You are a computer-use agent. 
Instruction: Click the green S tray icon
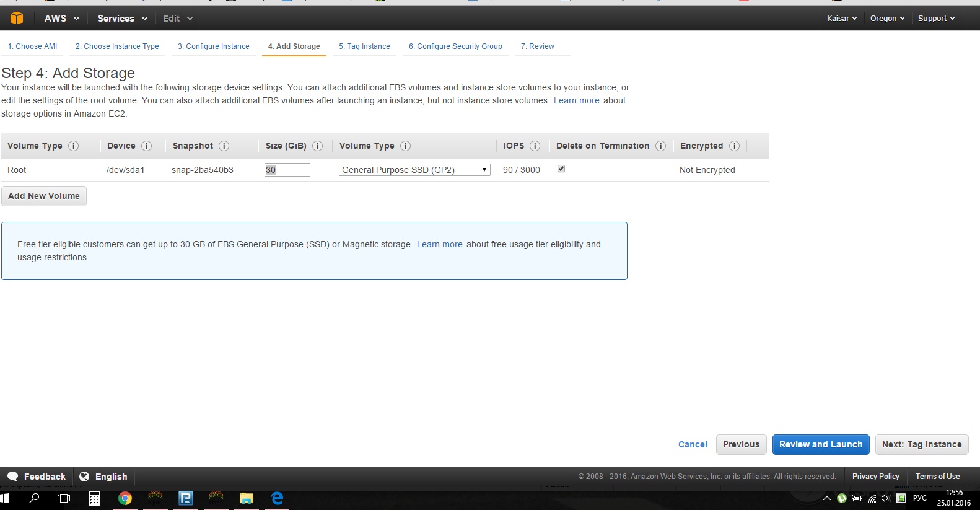pos(901,498)
